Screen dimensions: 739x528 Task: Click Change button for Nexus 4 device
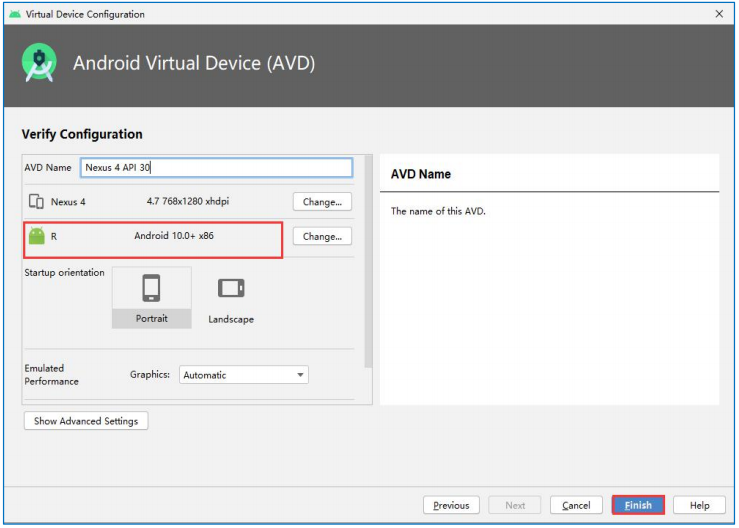322,202
